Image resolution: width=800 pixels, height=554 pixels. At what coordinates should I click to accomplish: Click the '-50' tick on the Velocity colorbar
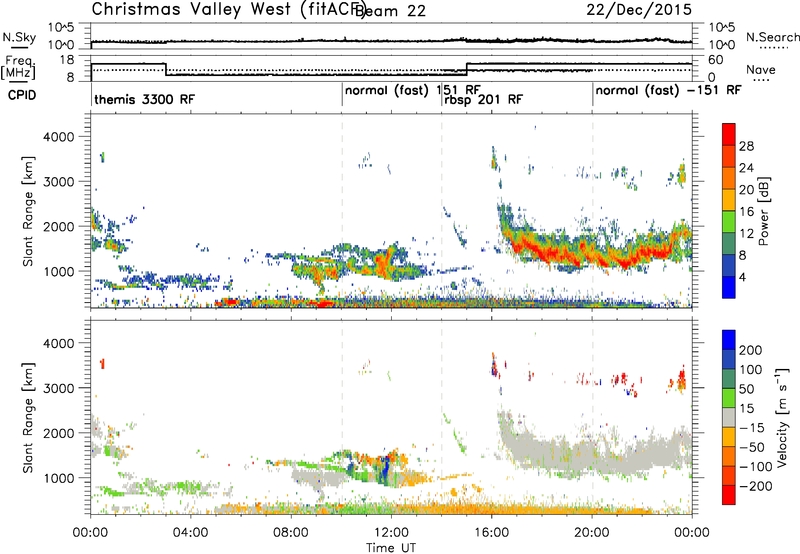click(x=752, y=447)
